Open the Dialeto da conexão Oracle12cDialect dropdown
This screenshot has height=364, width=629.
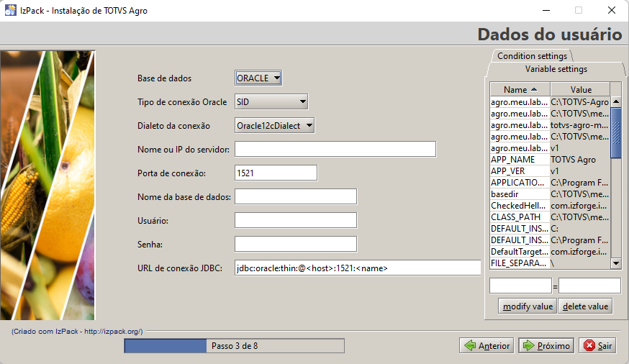pyautogui.click(x=274, y=125)
